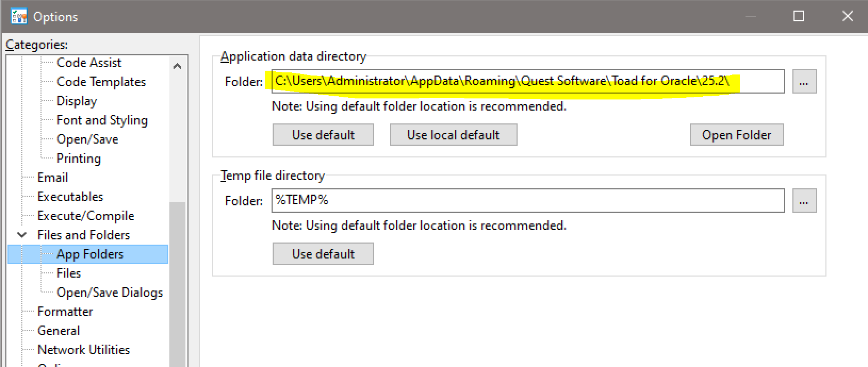This screenshot has height=367, width=868.
Task: Open Code Templates options
Action: point(101,81)
